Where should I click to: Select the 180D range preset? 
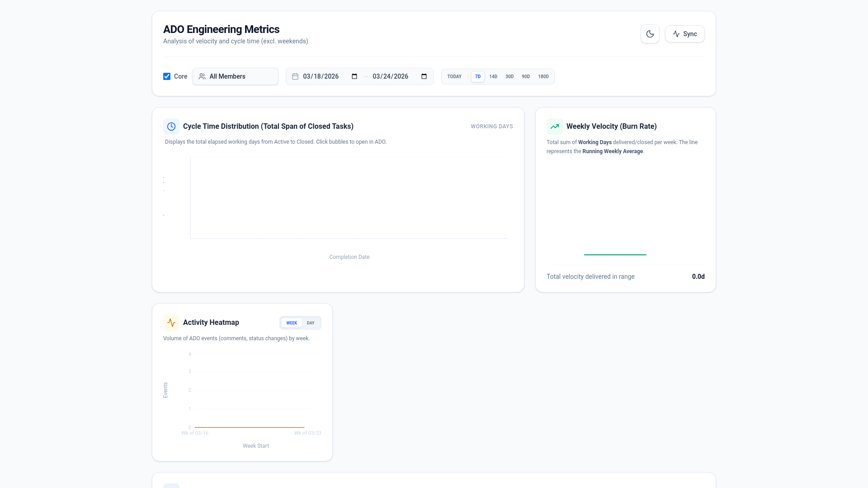(x=543, y=77)
